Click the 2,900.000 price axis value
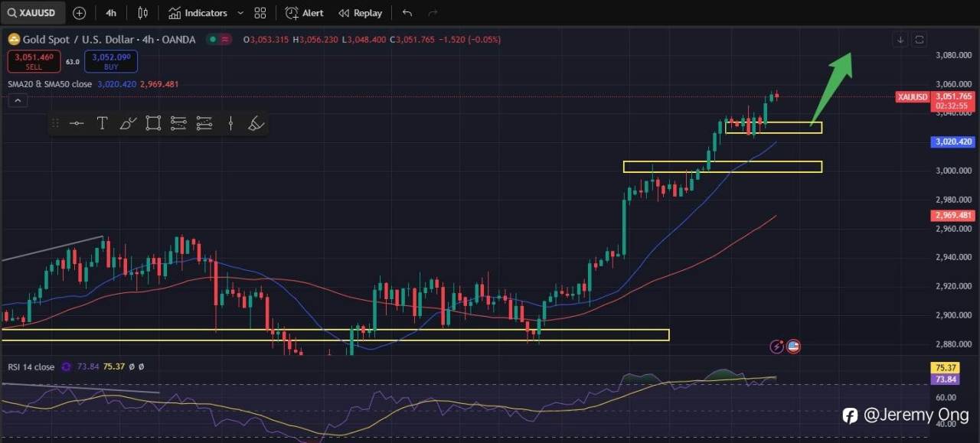The width and height of the screenshot is (980, 443). [x=954, y=314]
